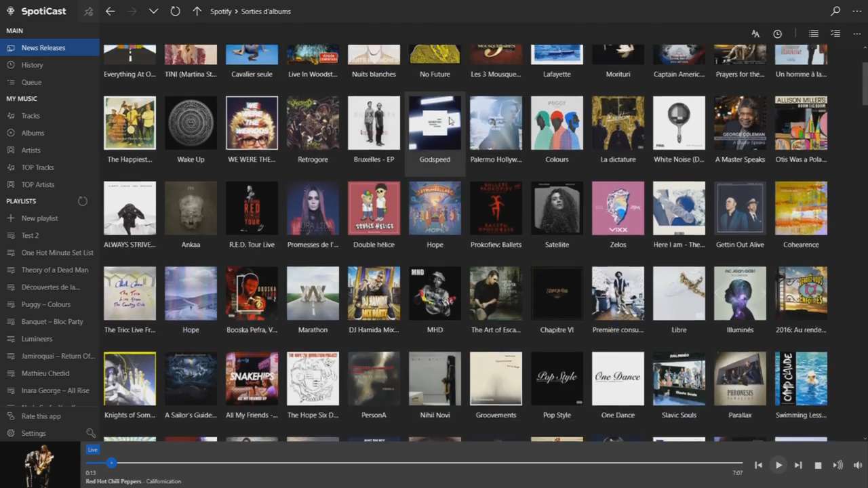Sort alphabetically with the AA icon
The image size is (868, 488).
(755, 34)
